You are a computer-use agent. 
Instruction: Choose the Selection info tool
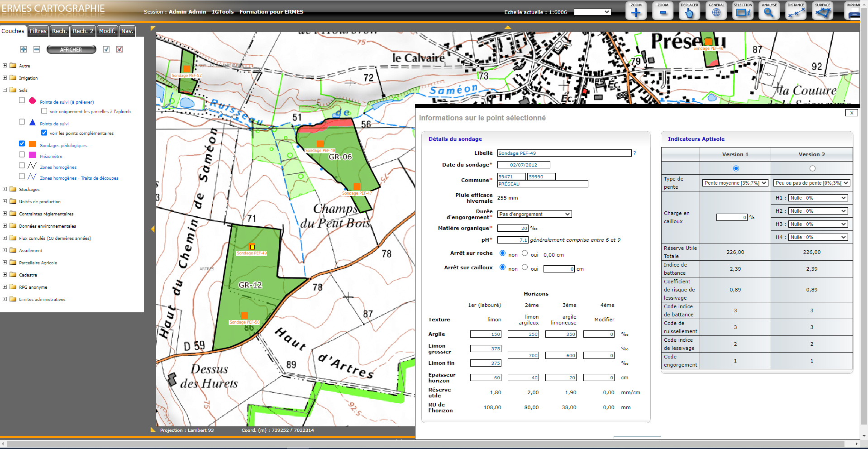tap(743, 11)
